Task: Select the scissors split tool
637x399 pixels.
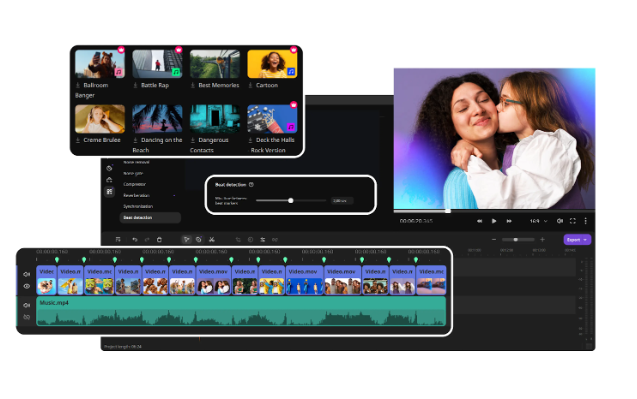Action: (x=212, y=240)
